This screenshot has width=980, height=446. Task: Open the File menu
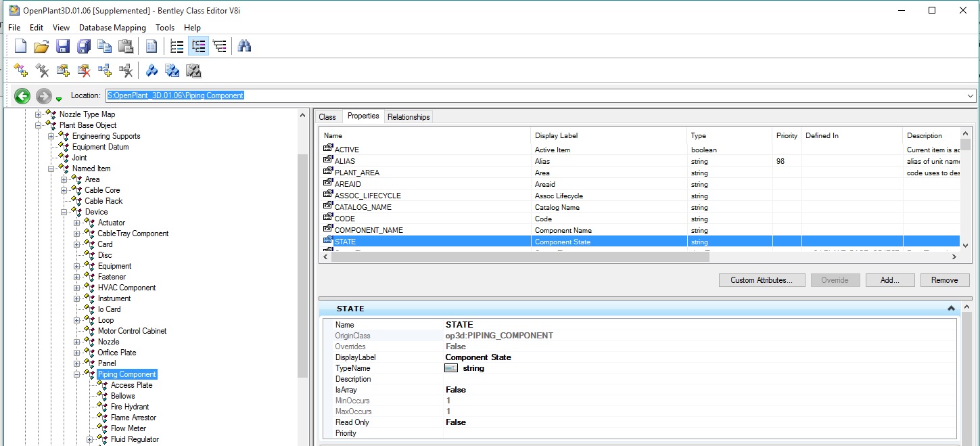coord(14,28)
